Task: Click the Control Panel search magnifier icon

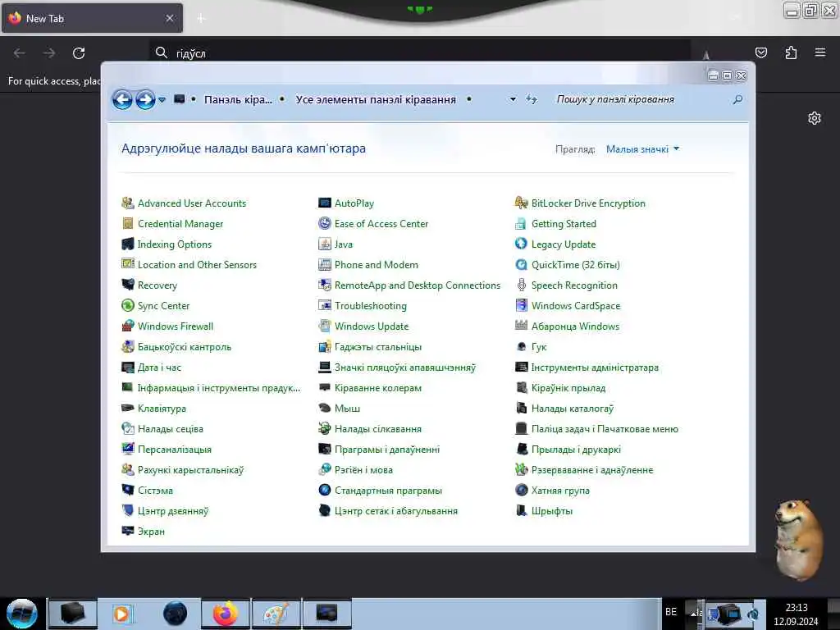Action: (737, 99)
